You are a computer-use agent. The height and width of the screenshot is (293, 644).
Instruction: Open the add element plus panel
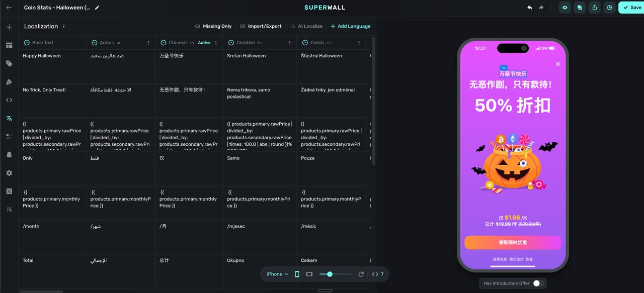[x=9, y=27]
